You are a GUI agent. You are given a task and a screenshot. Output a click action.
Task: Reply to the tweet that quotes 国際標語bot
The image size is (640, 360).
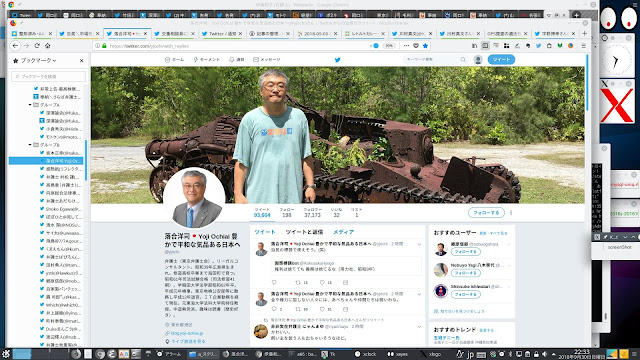click(274, 282)
